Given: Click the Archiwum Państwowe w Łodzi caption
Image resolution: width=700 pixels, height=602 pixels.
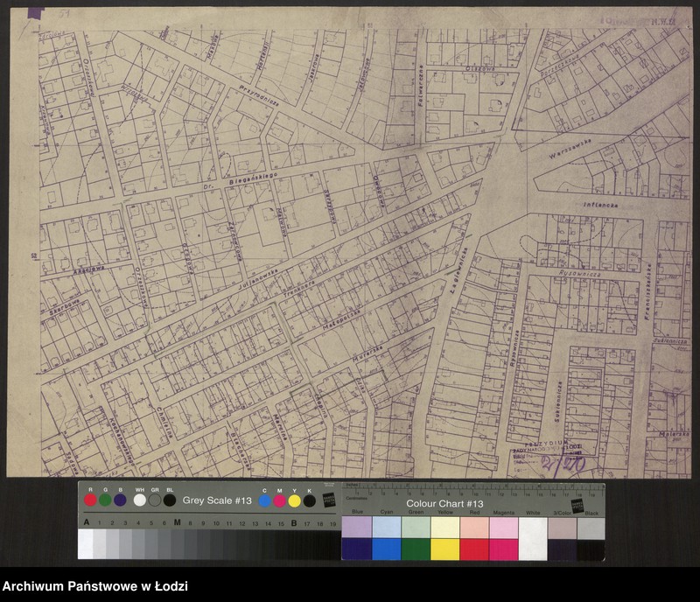Looking at the screenshot, I should [x=94, y=586].
